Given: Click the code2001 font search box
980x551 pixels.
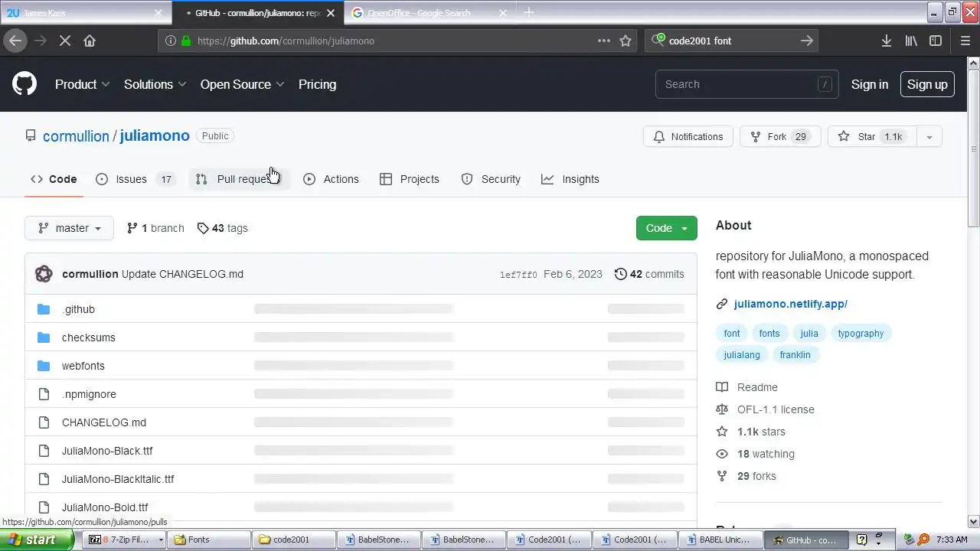Looking at the screenshot, I should (x=731, y=41).
